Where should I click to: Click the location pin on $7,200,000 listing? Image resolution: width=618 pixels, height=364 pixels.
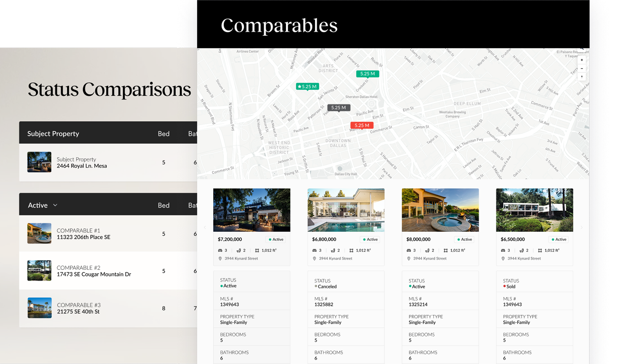coord(220,259)
